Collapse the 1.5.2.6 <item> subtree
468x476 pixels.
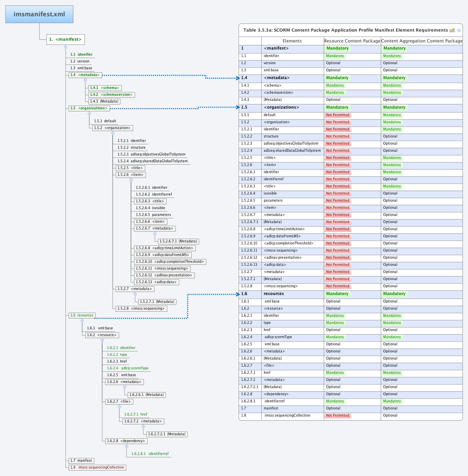[131, 180]
